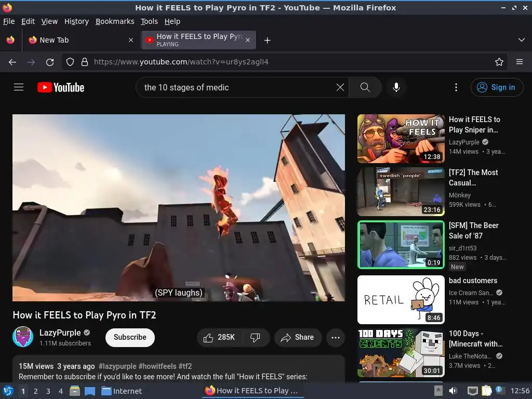Close the playing YouTube tab

pos(248,40)
